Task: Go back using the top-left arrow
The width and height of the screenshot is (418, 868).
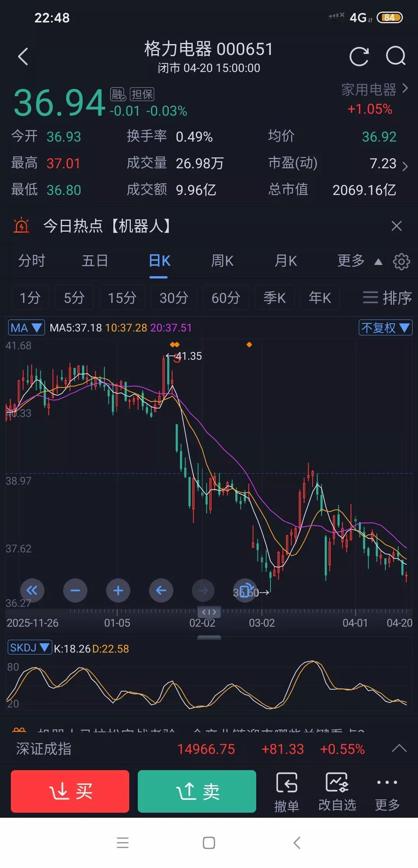Action: click(x=23, y=57)
